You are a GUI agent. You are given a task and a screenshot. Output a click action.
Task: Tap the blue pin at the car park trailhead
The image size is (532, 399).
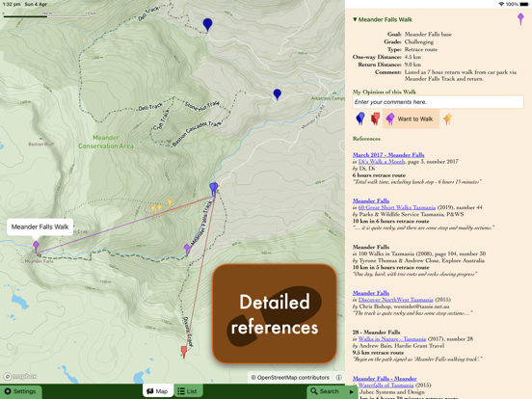[x=213, y=189]
